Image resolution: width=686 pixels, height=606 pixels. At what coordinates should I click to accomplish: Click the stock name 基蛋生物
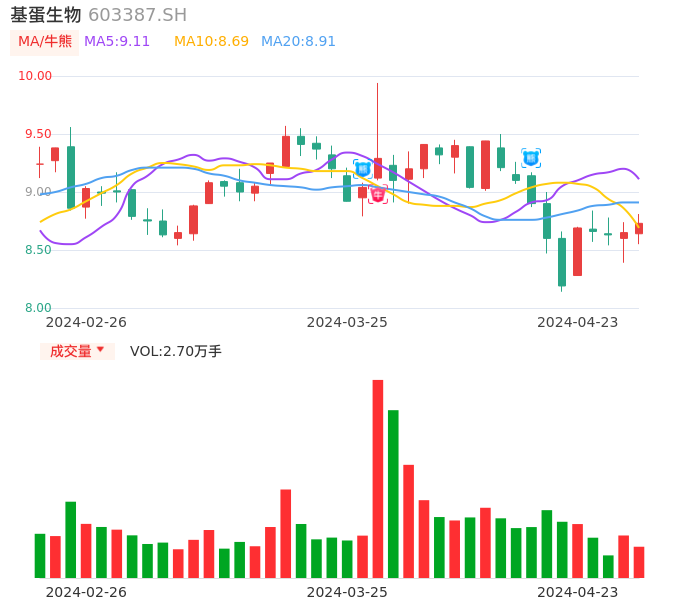tap(46, 15)
